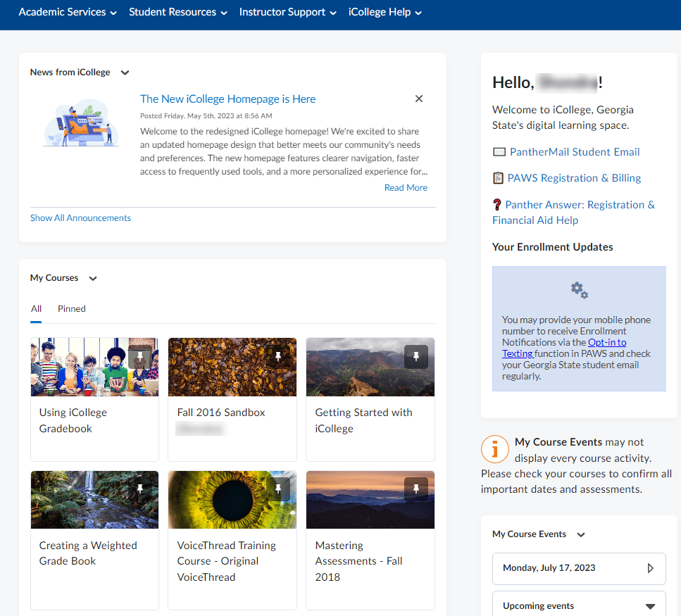Expand the My Courses options chevron

[93, 278]
